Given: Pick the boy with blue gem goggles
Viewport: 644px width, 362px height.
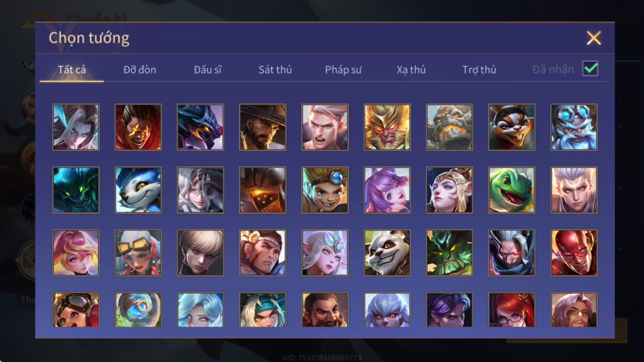Looking at the screenshot, I should click(325, 190).
